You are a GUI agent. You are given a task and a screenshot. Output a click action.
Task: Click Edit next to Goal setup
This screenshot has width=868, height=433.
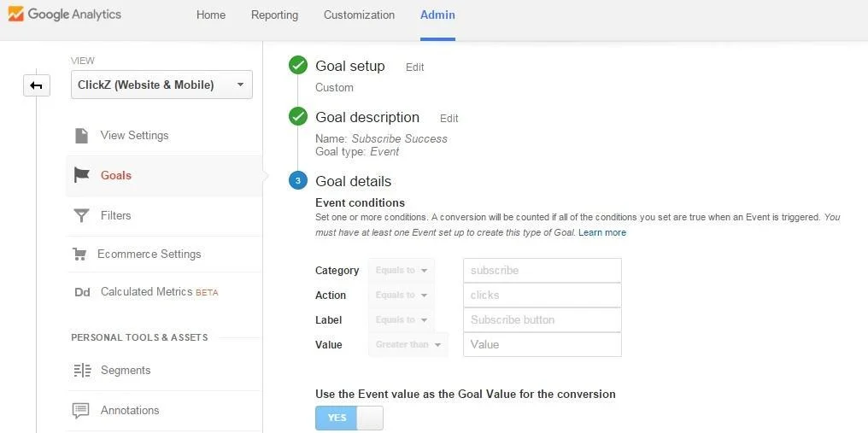414,67
